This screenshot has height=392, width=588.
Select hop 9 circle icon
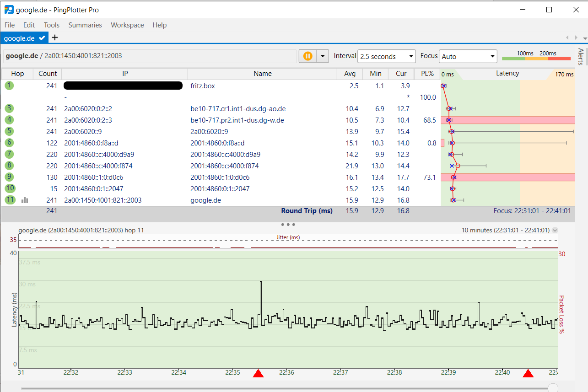click(10, 177)
